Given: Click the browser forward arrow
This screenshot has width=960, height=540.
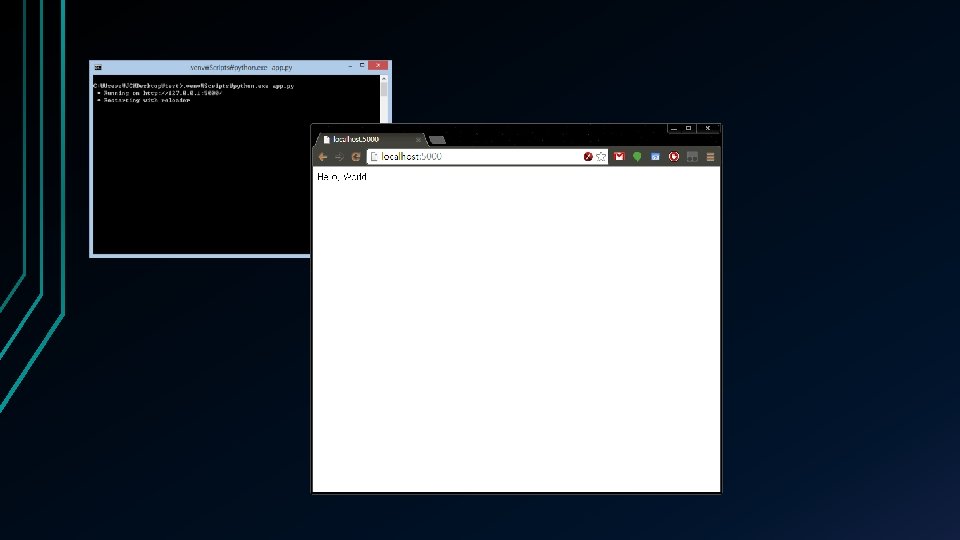Looking at the screenshot, I should [339, 157].
